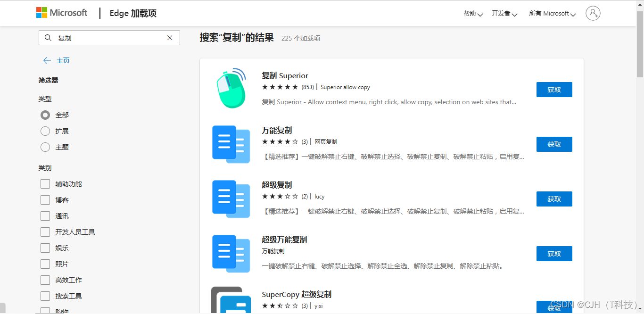Expand the 帮助 dropdown menu
The height and width of the screenshot is (314, 644).
(x=473, y=14)
